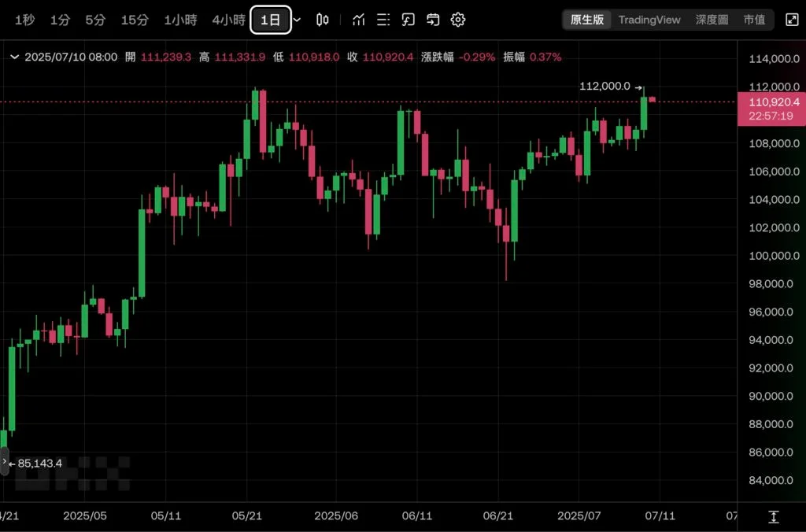Image resolution: width=806 pixels, height=532 pixels.
Task: Expand the chart to fullscreen
Action: click(x=792, y=20)
